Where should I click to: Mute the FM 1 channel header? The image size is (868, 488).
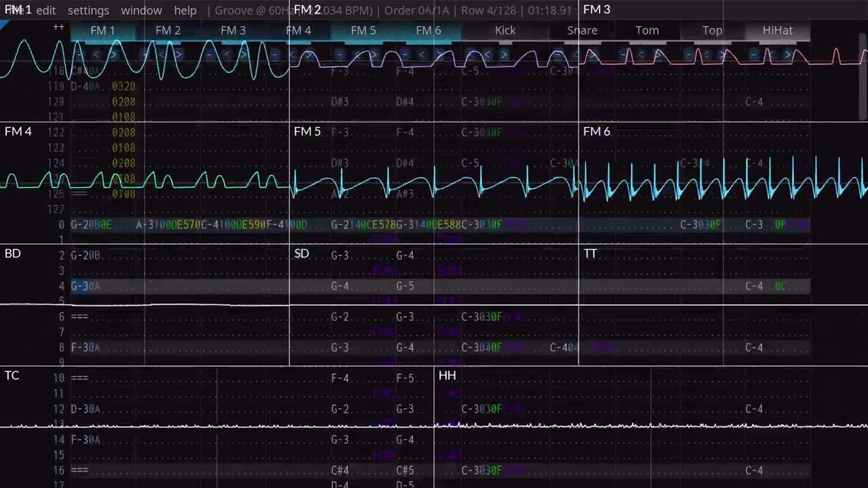[102, 30]
